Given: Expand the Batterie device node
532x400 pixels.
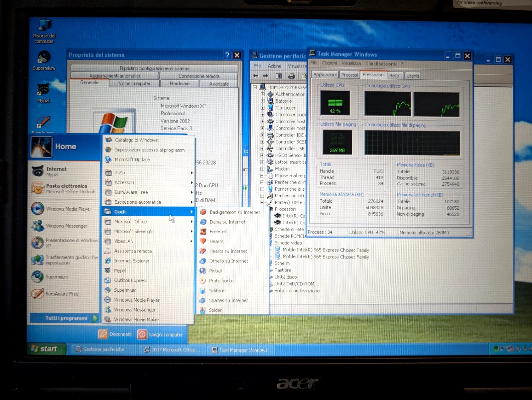Looking at the screenshot, I should tap(262, 101).
